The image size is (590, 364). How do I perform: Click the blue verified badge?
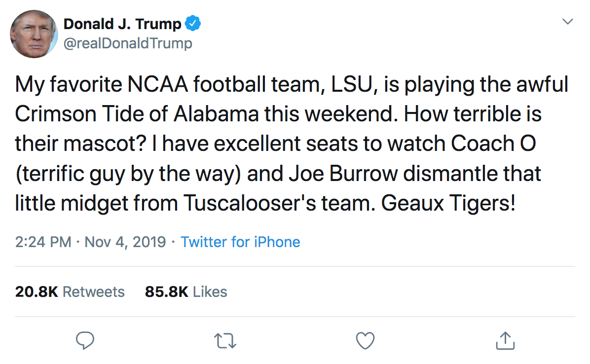pyautogui.click(x=192, y=23)
